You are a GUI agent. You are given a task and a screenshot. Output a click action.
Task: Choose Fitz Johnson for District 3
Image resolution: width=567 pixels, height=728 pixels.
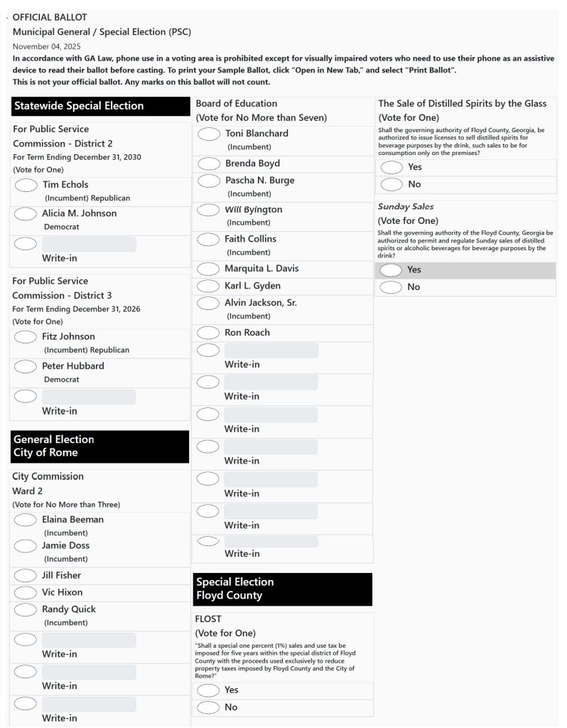coord(26,337)
